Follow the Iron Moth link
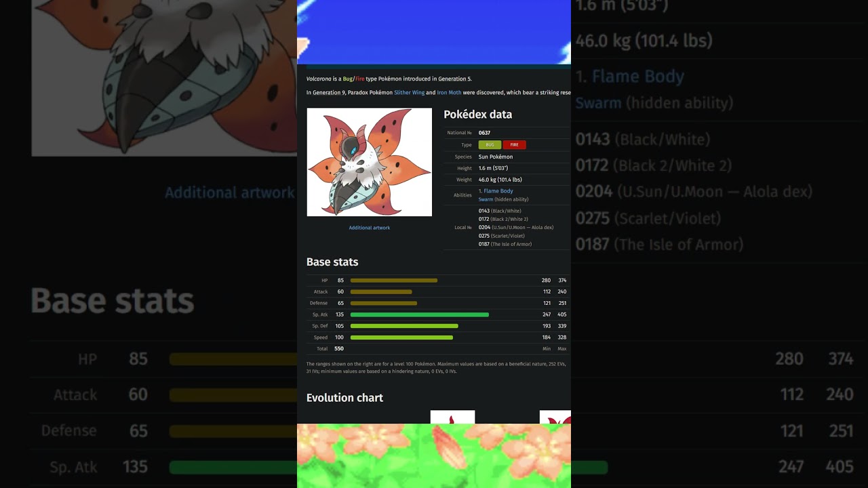Screen dimensions: 868x488 coord(449,93)
